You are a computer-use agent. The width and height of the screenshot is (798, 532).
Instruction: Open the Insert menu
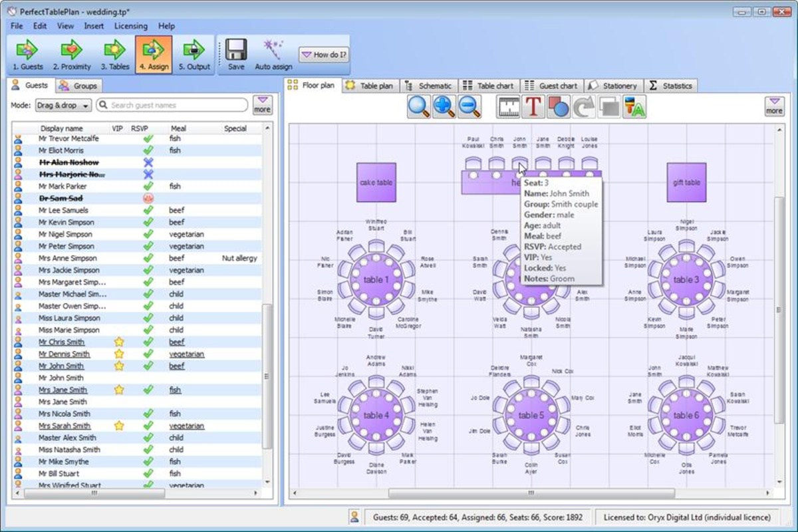click(x=93, y=26)
